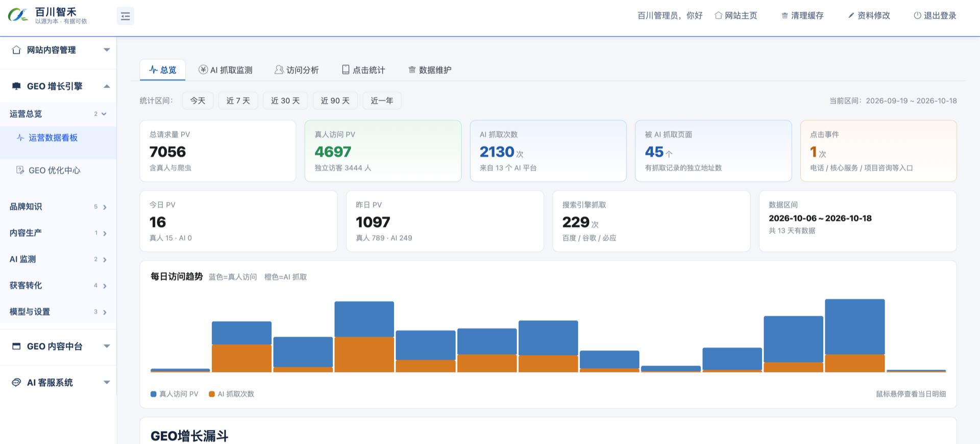Click the pulse icon on 总览 tab
980x444 pixels.
[x=153, y=69]
